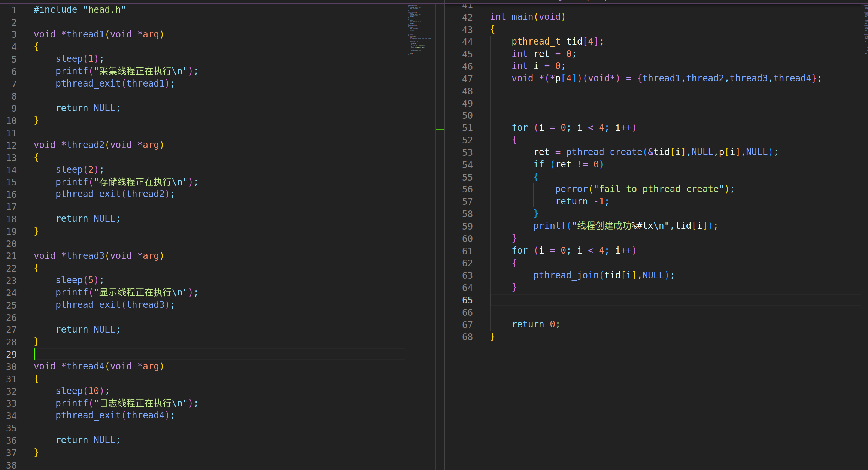Viewport: 868px width, 470px height.
Task: Click the pthread_join call
Action: (566, 275)
